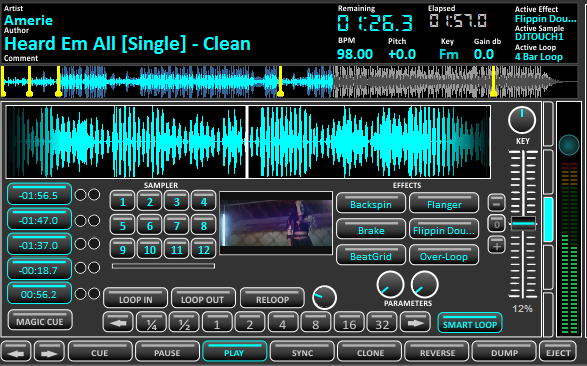Screen dimensions: 587x366
Task: Click the SYNC button
Action: 302,352
